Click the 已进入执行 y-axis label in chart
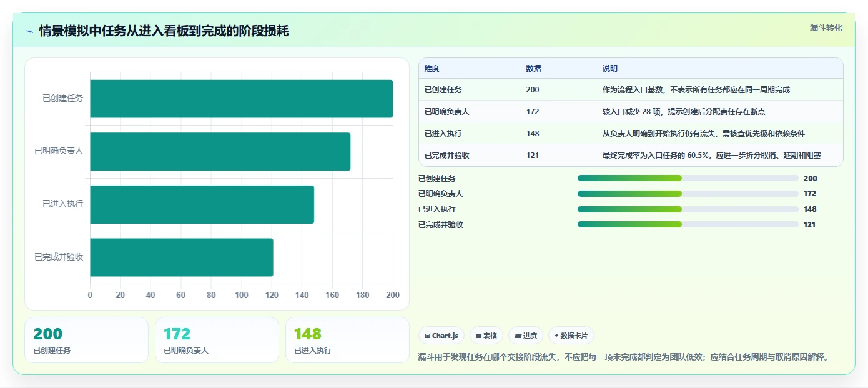The height and width of the screenshot is (388, 868). pyautogui.click(x=63, y=204)
